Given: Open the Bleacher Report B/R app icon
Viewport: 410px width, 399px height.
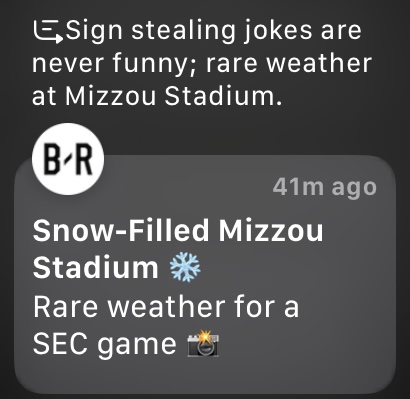Looking at the screenshot, I should pos(68,159).
